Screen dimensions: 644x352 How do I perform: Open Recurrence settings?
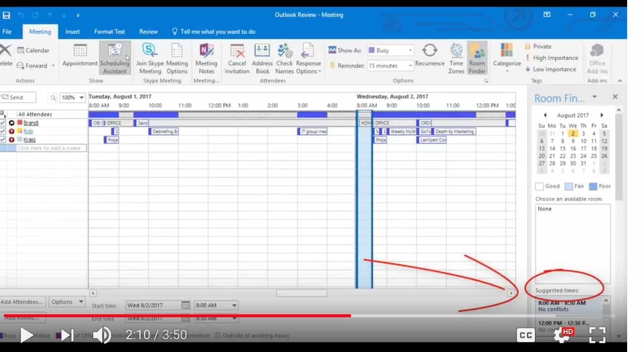[430, 56]
